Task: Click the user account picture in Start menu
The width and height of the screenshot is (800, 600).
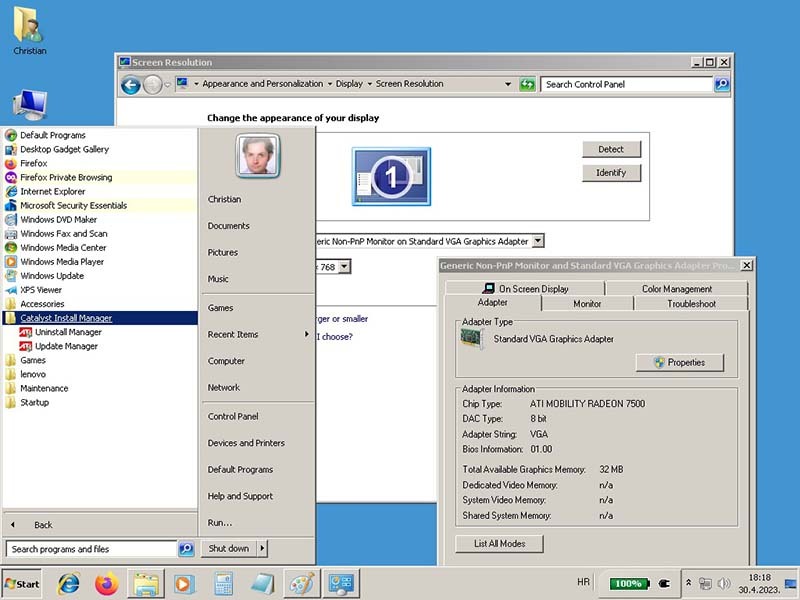Action: (x=258, y=155)
